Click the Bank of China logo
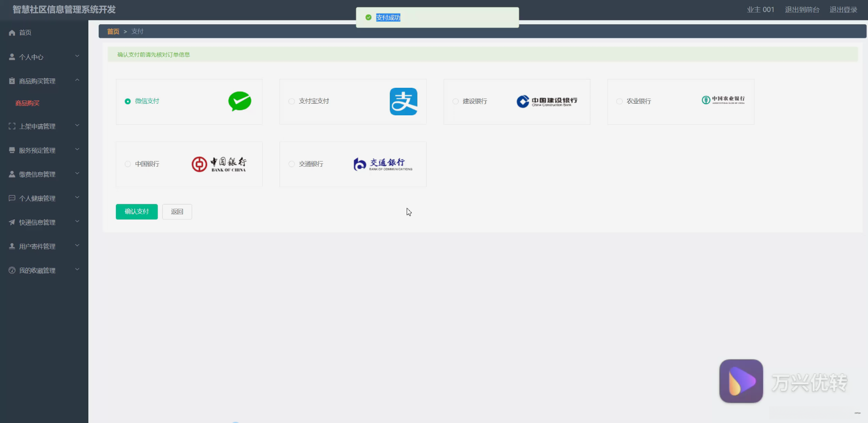 (219, 164)
